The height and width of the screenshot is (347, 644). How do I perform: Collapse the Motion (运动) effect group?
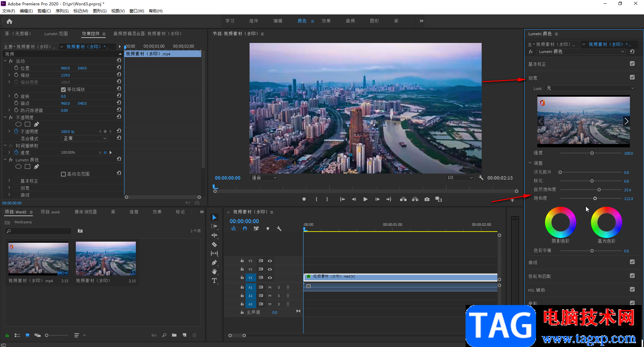point(5,61)
